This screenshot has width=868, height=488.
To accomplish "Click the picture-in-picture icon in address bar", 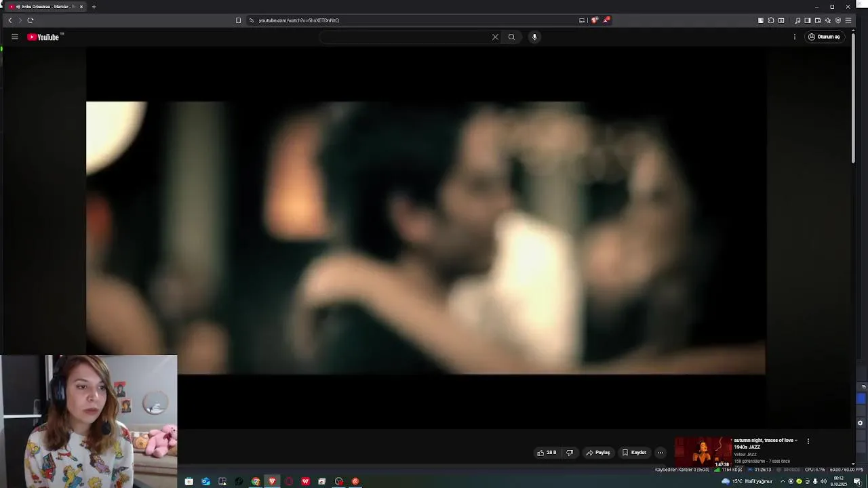I will pyautogui.click(x=582, y=20).
